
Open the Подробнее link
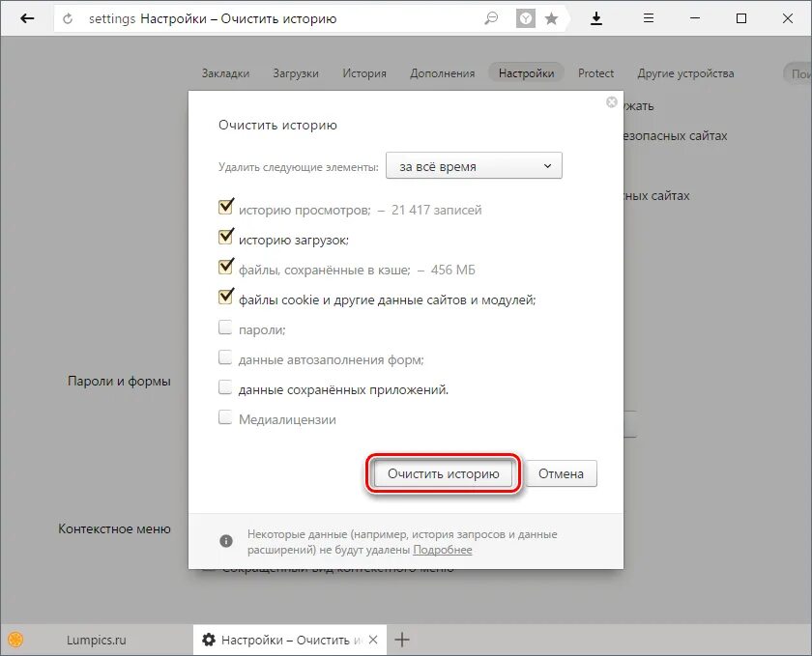point(443,550)
